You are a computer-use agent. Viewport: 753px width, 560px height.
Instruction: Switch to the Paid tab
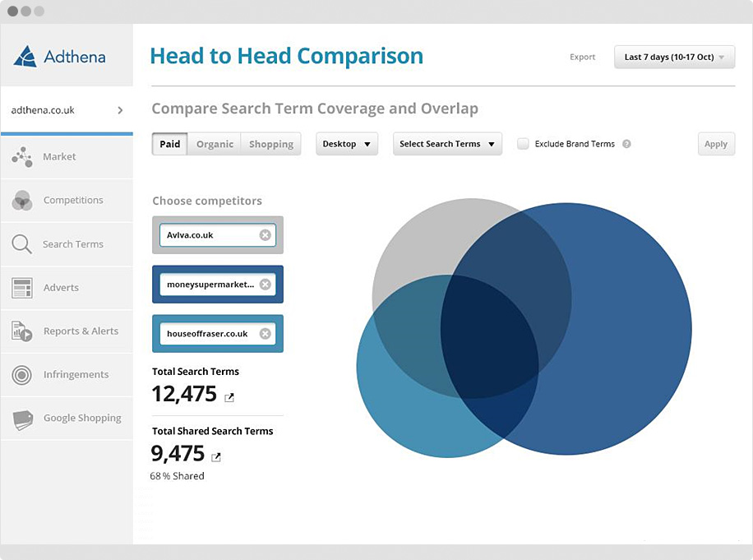tap(170, 144)
